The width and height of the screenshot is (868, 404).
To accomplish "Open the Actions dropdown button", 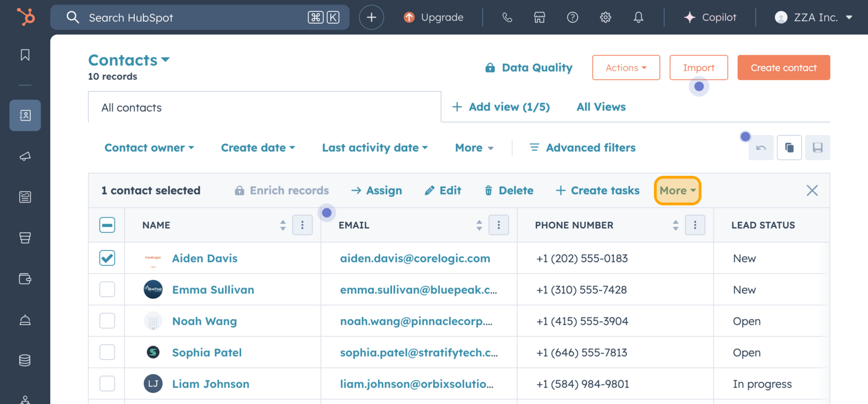I will point(626,68).
